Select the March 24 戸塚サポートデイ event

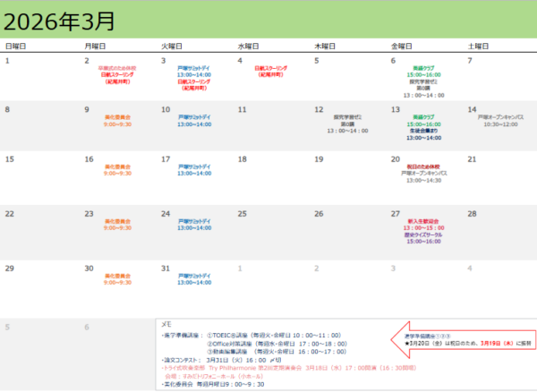click(192, 224)
